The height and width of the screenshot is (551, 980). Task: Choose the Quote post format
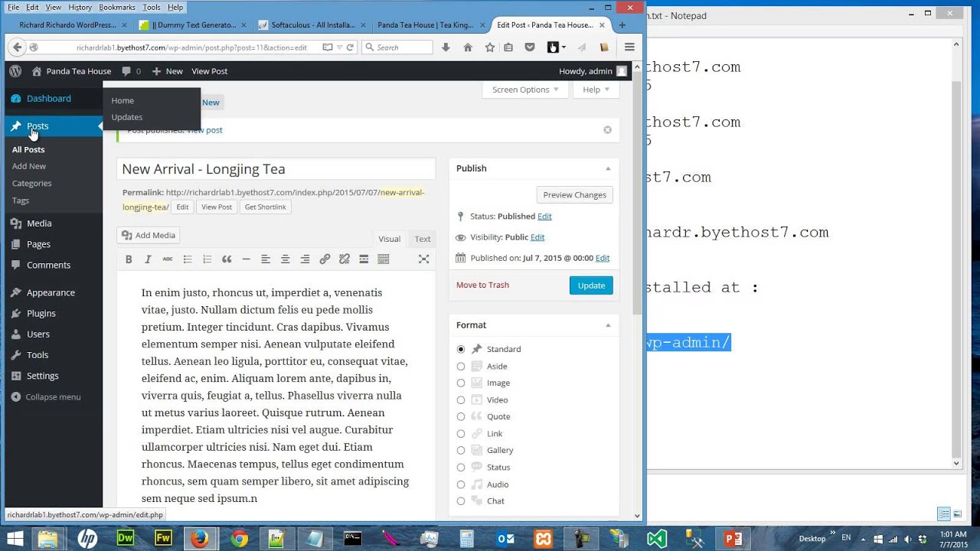[461, 417]
